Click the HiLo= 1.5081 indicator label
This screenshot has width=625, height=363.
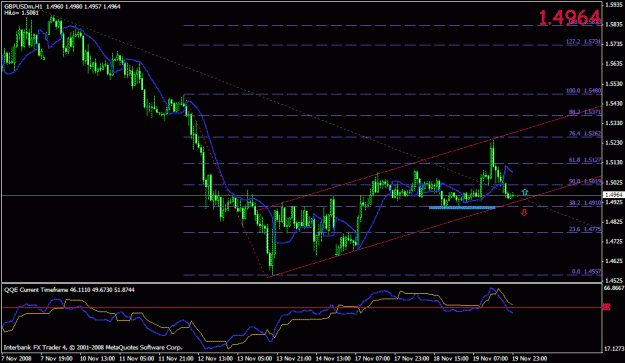point(22,13)
